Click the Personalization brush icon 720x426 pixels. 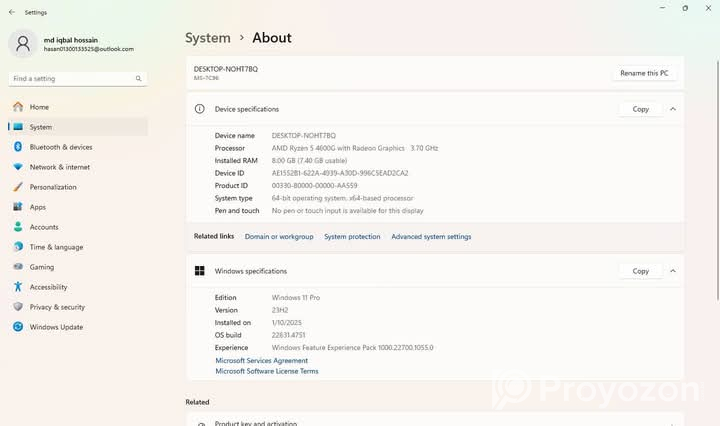coord(18,187)
